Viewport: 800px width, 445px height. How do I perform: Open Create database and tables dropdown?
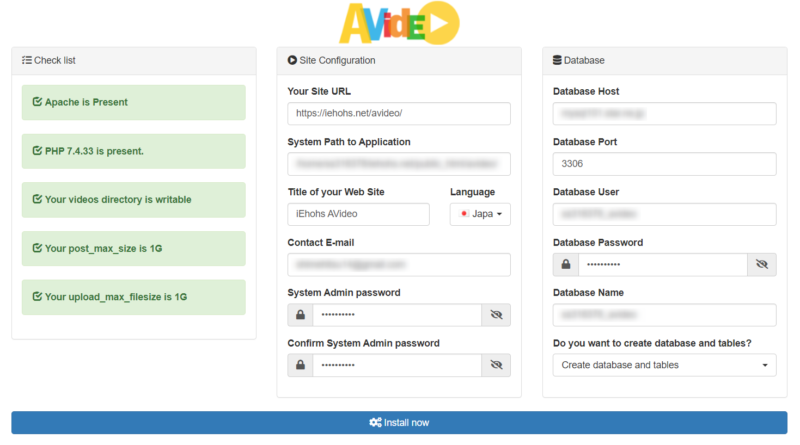pos(664,365)
